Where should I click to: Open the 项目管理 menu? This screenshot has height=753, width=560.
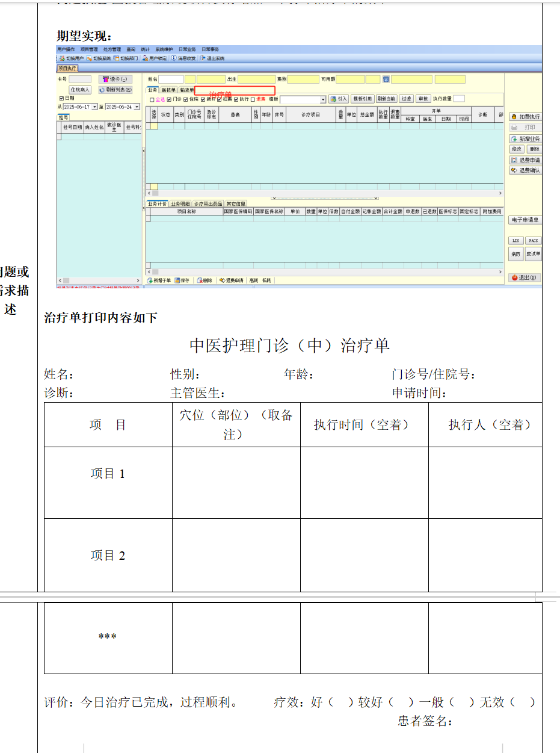coord(89,49)
